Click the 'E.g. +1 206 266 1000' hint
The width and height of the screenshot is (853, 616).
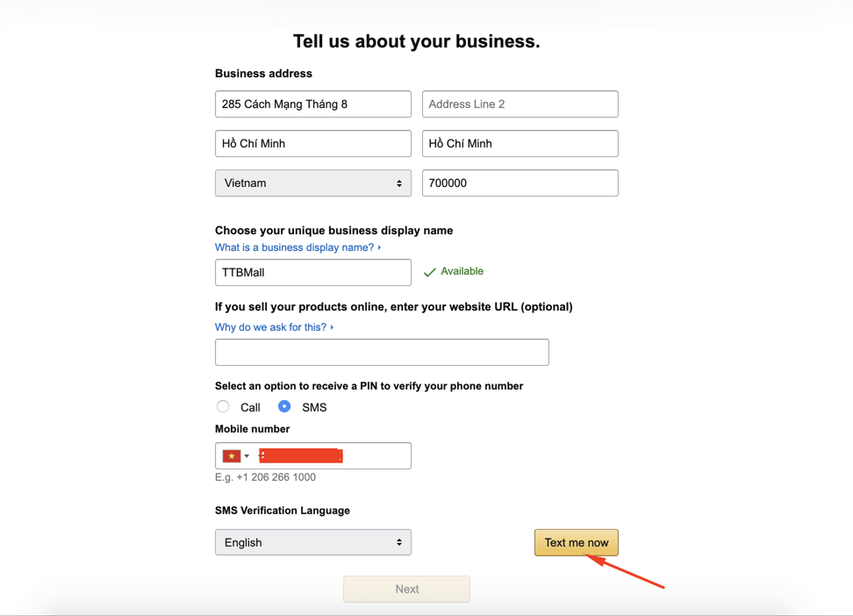click(x=265, y=477)
